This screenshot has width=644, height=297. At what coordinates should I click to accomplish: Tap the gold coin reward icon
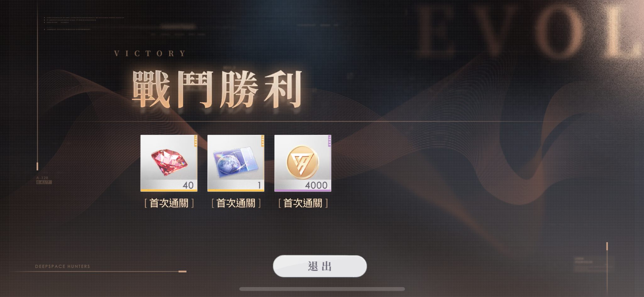coord(303,162)
